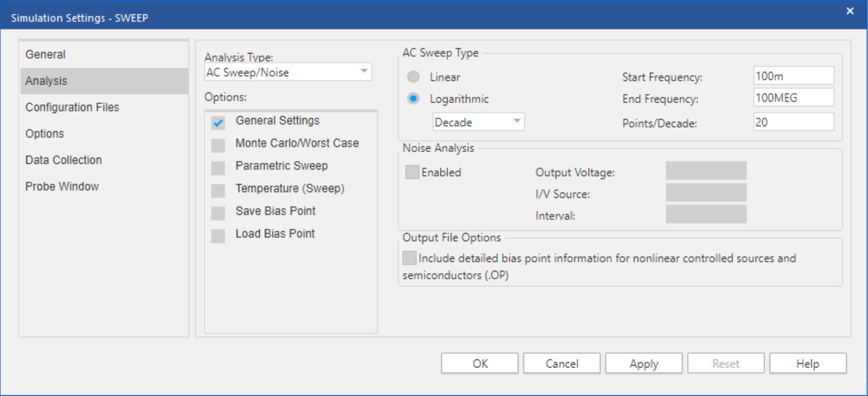Enable the Parametric Sweep option
Image resolution: width=868 pixels, height=396 pixels.
click(x=218, y=168)
